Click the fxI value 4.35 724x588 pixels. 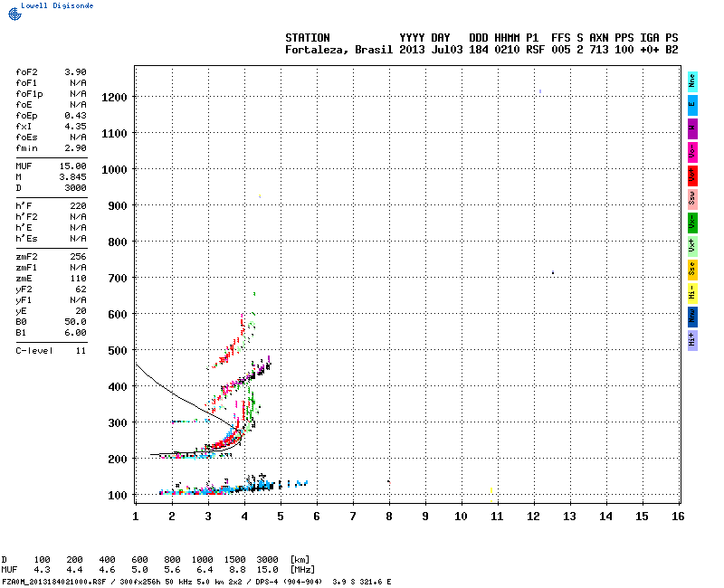(75, 127)
